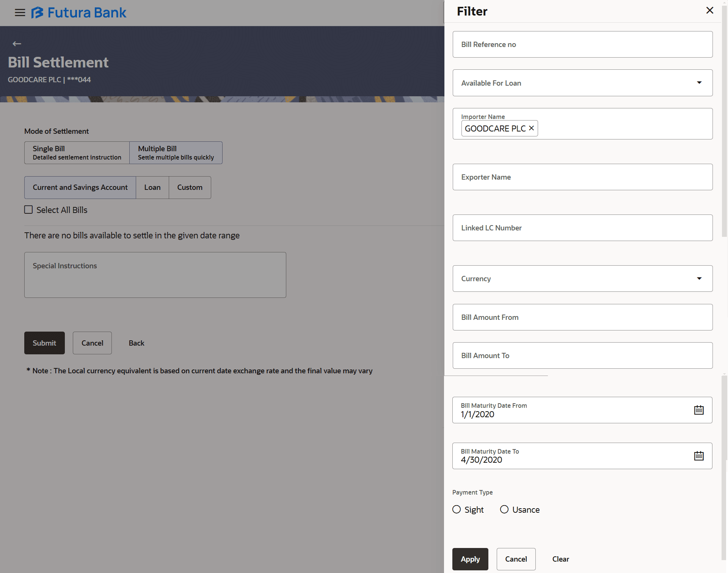Viewport: 728px width, 573px height.
Task: Expand the Currency dropdown
Action: [699, 279]
